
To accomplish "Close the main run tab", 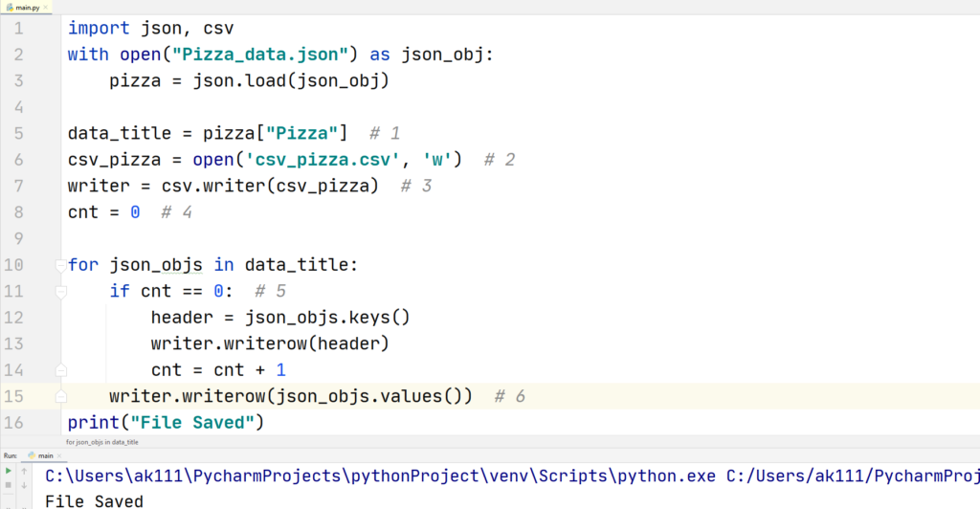I will [59, 456].
